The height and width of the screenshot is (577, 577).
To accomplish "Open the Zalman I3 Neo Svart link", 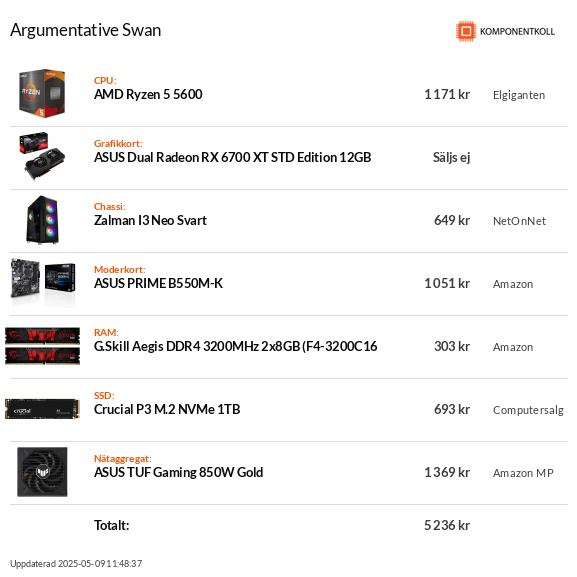I will coord(150,220).
